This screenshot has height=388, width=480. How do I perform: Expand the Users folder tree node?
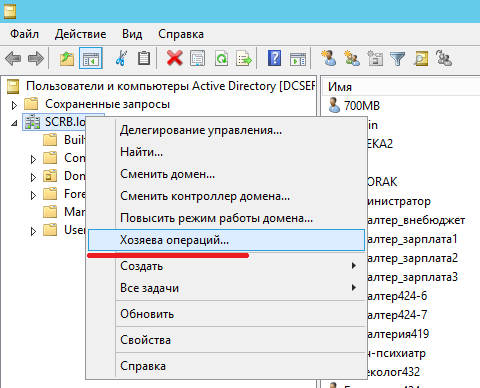33,231
